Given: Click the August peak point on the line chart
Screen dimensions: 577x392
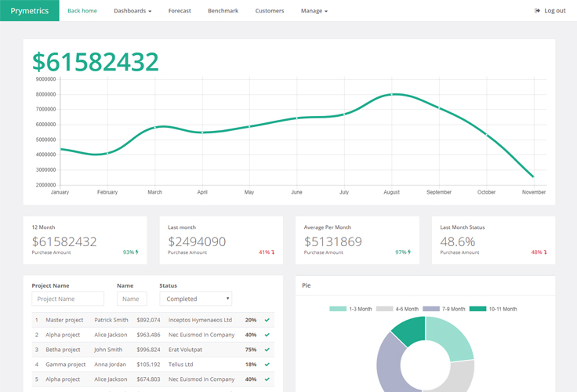Looking at the screenshot, I should [391, 95].
